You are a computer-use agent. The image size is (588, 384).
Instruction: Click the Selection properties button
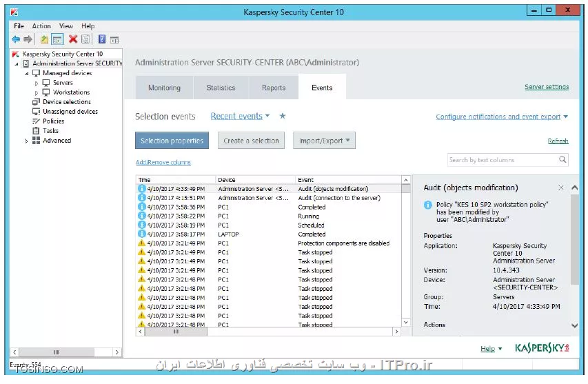click(172, 140)
